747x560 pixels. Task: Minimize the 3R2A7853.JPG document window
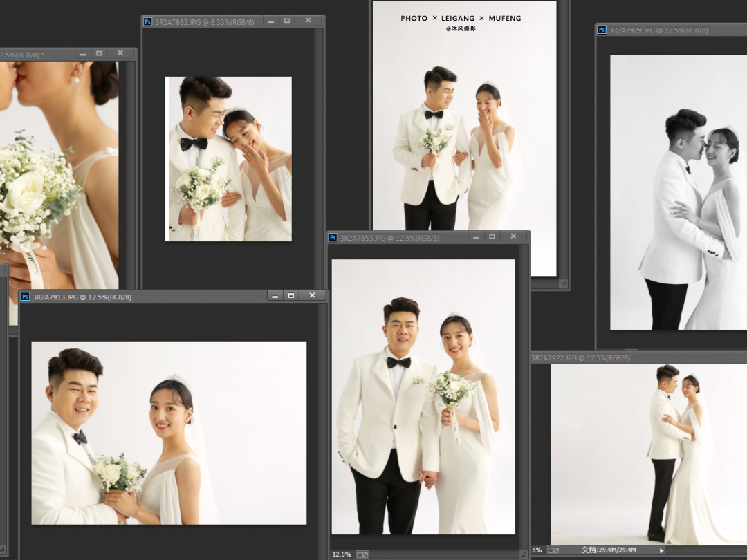[x=475, y=236]
